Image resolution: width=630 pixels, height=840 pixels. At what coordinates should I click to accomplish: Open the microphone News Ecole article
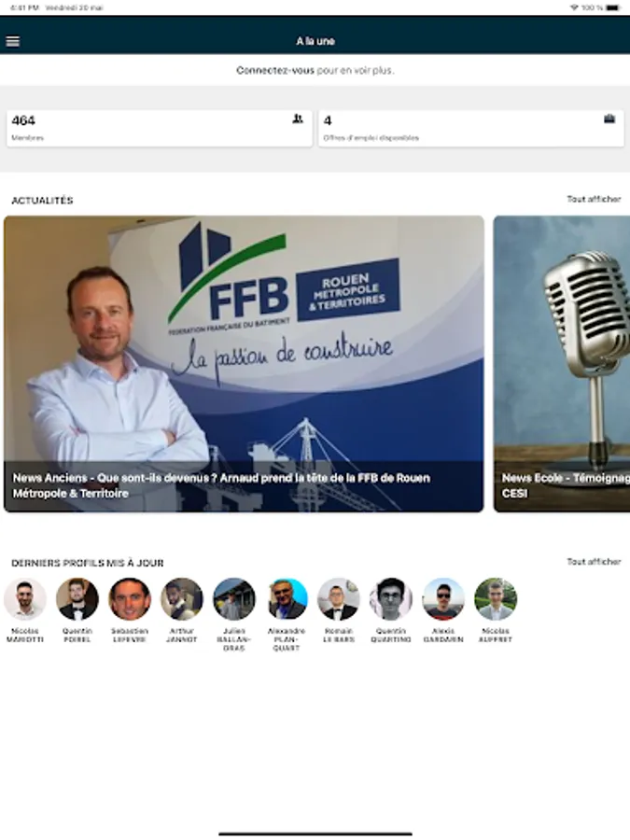coord(562,364)
